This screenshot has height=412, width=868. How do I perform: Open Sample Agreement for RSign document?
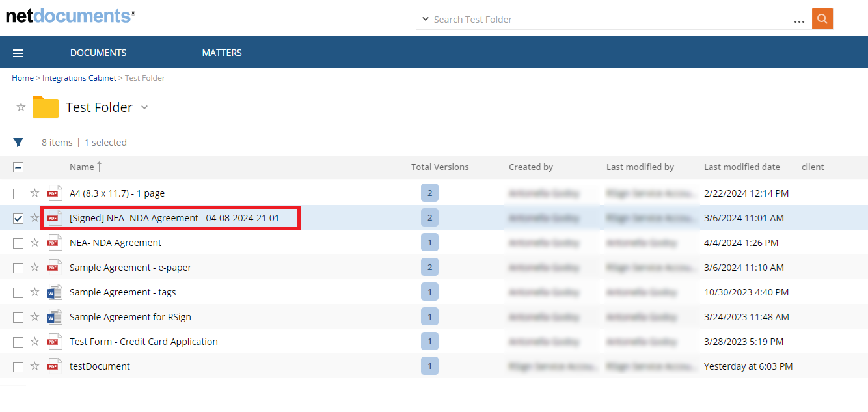(x=130, y=317)
